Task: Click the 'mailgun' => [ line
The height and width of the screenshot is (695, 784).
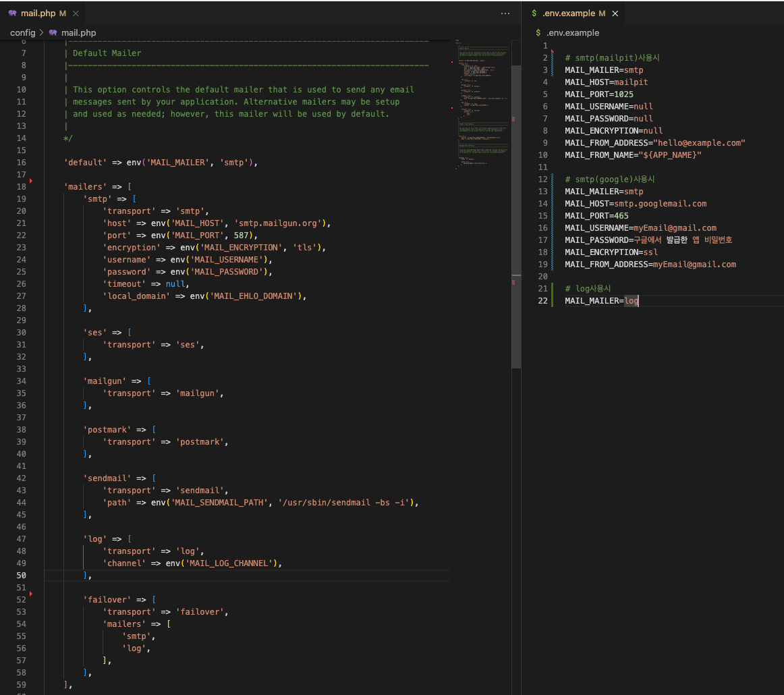Action: (x=117, y=381)
